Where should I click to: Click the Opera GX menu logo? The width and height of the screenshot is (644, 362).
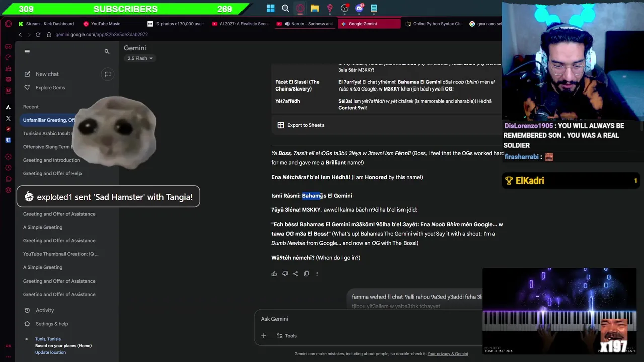click(8, 24)
